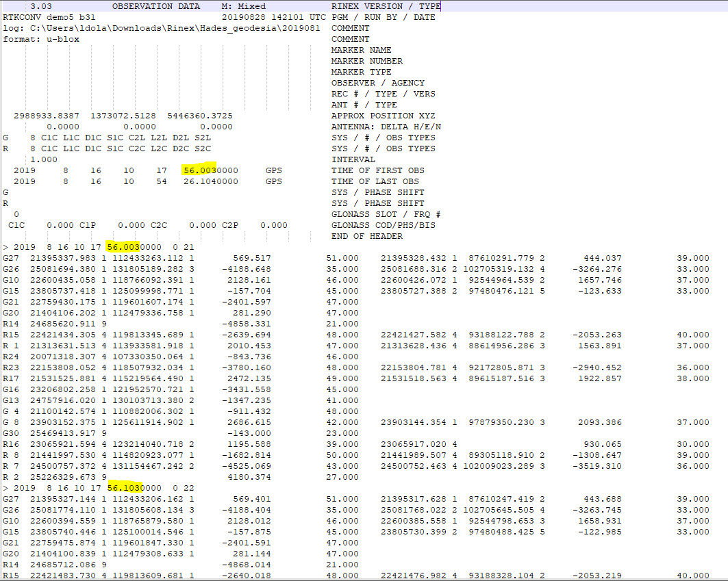This screenshot has height=581, width=728.
Task: Click the "GLONASS SLOT / FRQ #" label
Action: 386,214
